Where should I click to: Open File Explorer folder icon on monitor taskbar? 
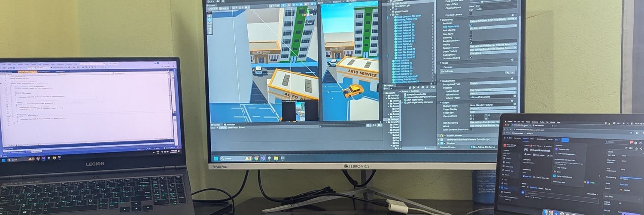(276, 158)
